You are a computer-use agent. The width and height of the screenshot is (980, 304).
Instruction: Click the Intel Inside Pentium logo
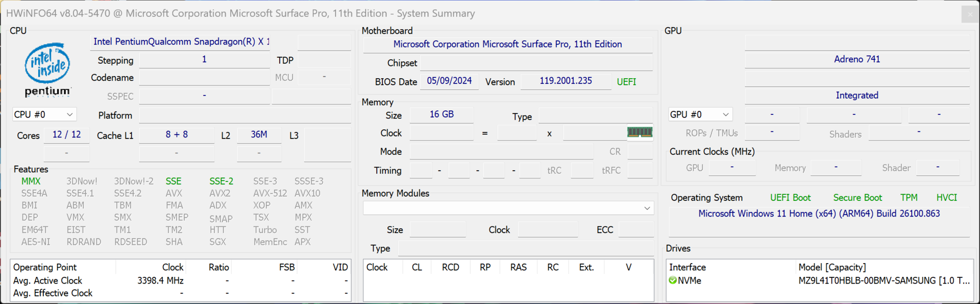(x=47, y=69)
